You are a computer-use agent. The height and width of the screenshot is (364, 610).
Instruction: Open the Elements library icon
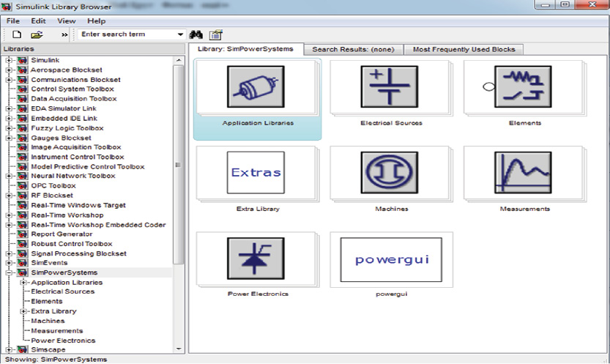[523, 86]
